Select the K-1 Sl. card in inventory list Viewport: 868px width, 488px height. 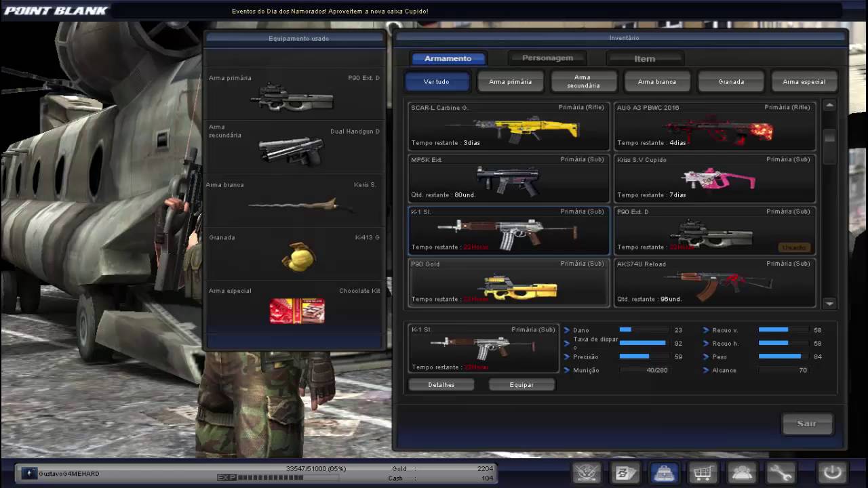[509, 230]
